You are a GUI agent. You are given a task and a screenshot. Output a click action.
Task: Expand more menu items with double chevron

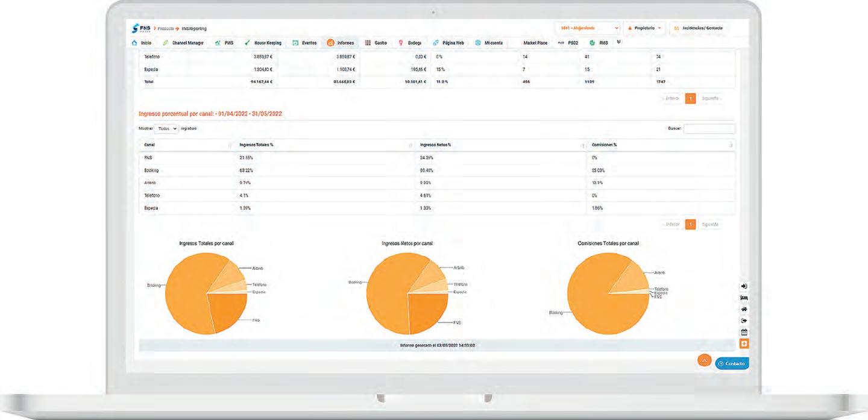pos(618,42)
